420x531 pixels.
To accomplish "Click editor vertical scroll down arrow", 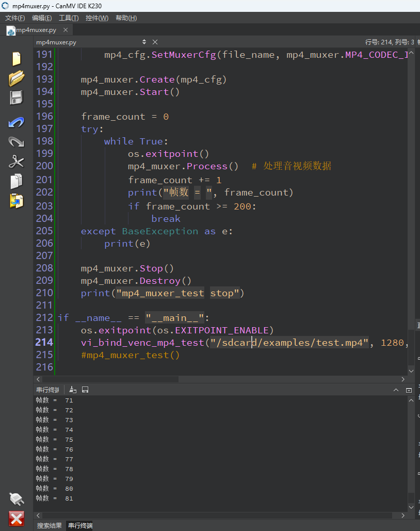I will 411,371.
